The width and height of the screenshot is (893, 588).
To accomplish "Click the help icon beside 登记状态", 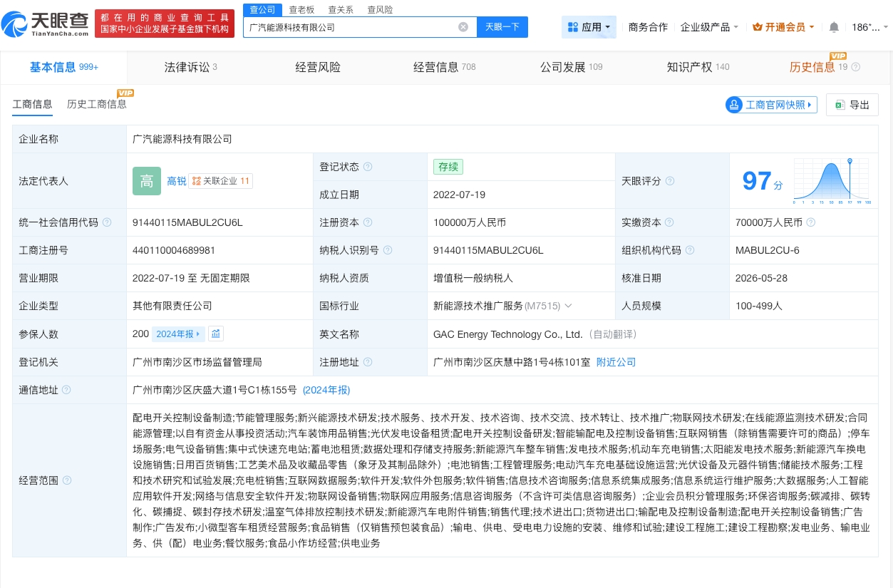I will tap(368, 167).
